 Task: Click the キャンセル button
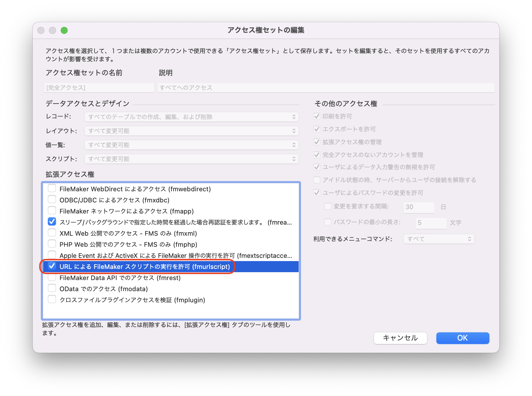(x=400, y=338)
